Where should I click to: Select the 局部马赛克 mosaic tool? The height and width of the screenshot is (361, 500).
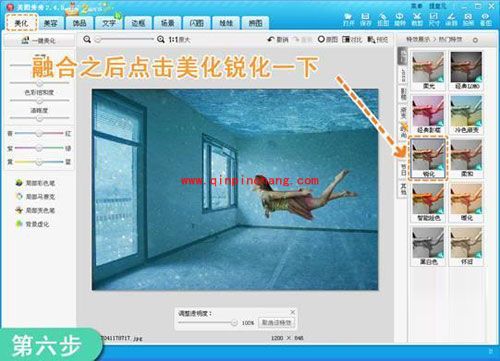tap(35, 197)
